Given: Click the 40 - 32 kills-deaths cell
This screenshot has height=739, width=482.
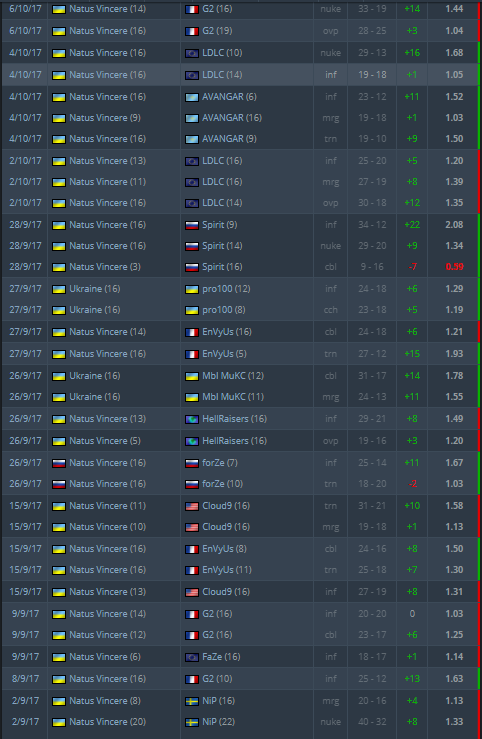Looking at the screenshot, I should click(372, 722).
